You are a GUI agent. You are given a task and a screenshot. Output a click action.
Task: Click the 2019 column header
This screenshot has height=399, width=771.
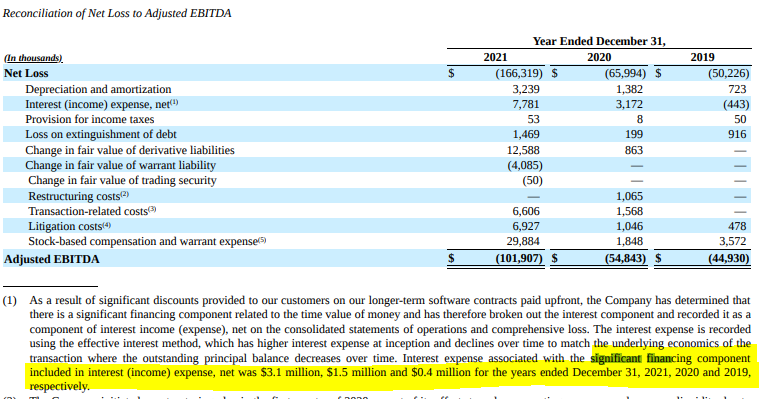coord(702,57)
